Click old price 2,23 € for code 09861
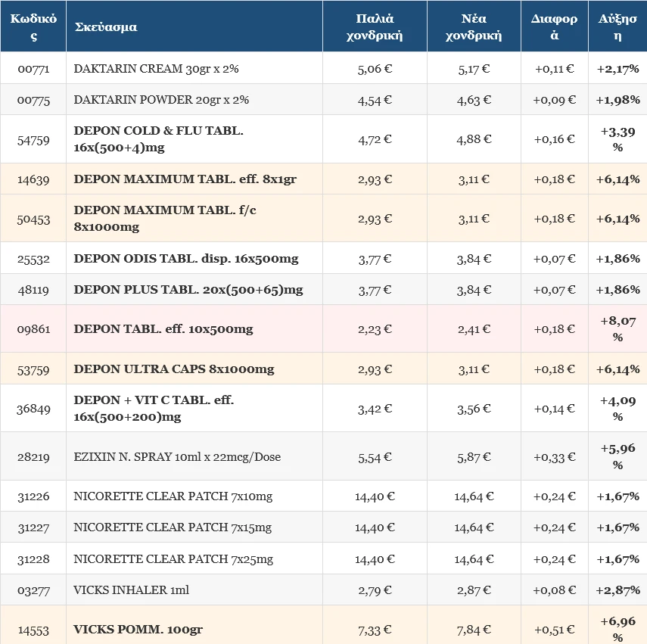 pyautogui.click(x=375, y=329)
